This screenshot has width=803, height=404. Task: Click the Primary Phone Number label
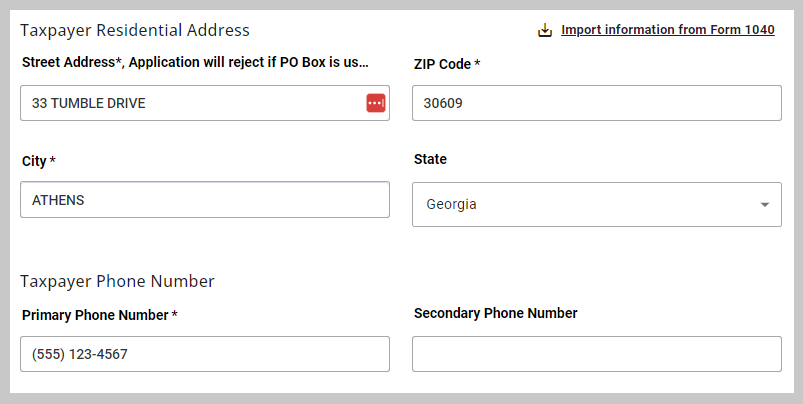95,315
